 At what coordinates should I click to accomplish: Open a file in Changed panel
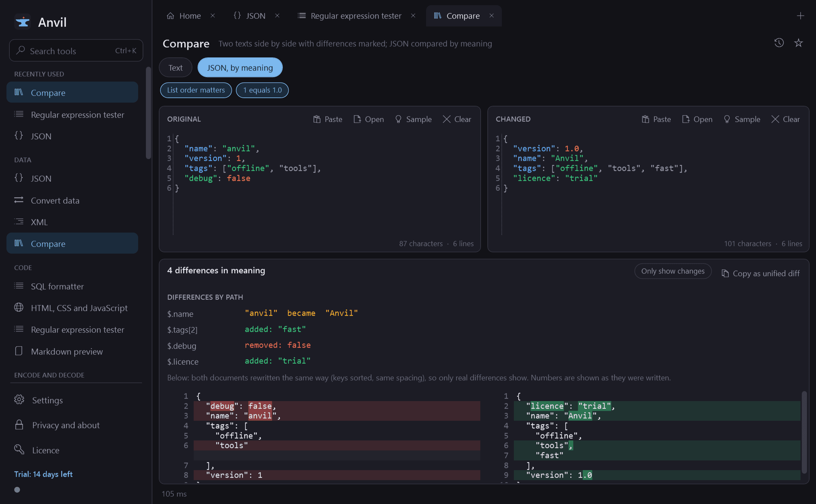[x=697, y=119]
